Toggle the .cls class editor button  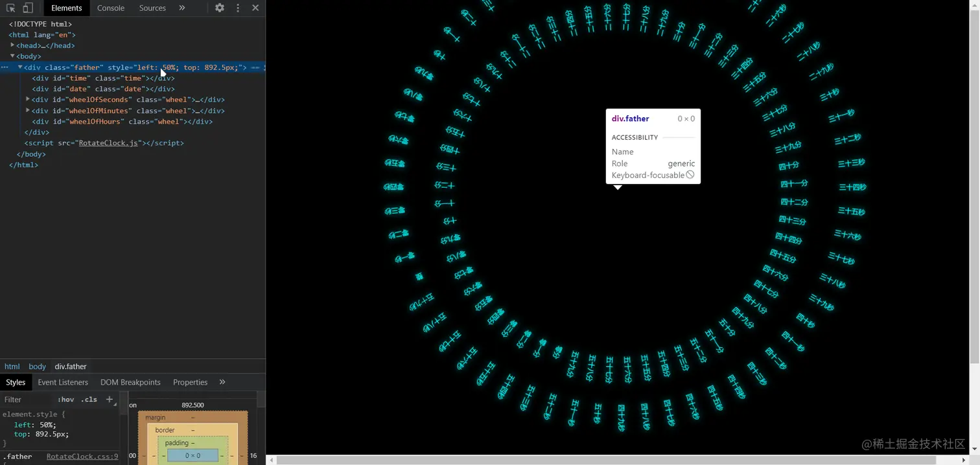(89, 400)
